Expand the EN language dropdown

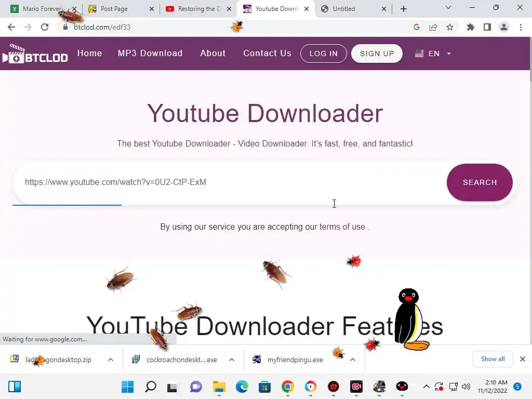click(433, 54)
